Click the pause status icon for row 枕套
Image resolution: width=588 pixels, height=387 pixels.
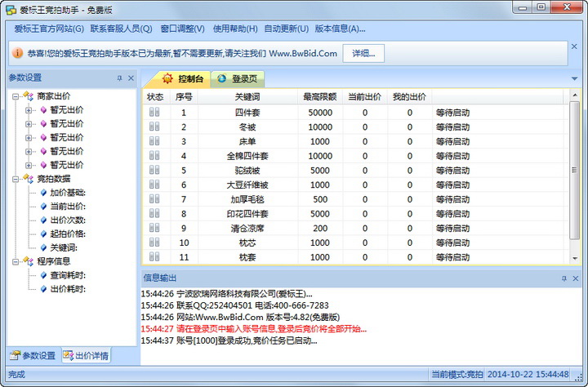154,257
